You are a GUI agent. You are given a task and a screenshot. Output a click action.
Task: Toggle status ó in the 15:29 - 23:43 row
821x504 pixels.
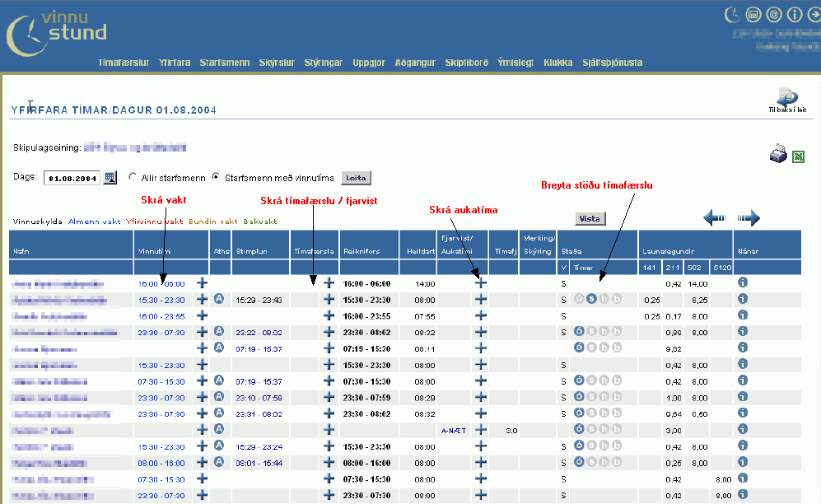[x=579, y=299]
